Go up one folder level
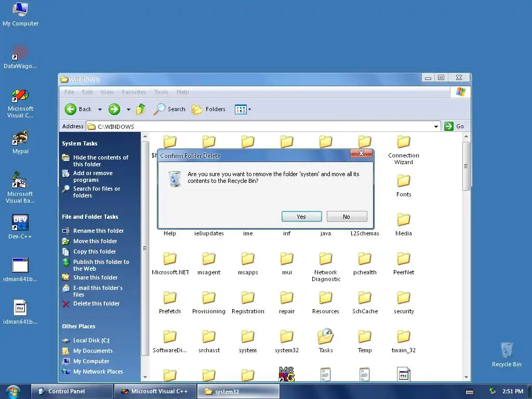 click(140, 109)
